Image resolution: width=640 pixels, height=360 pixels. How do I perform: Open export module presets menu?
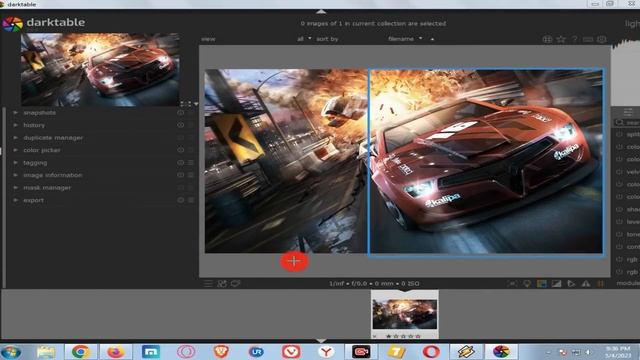[191, 200]
